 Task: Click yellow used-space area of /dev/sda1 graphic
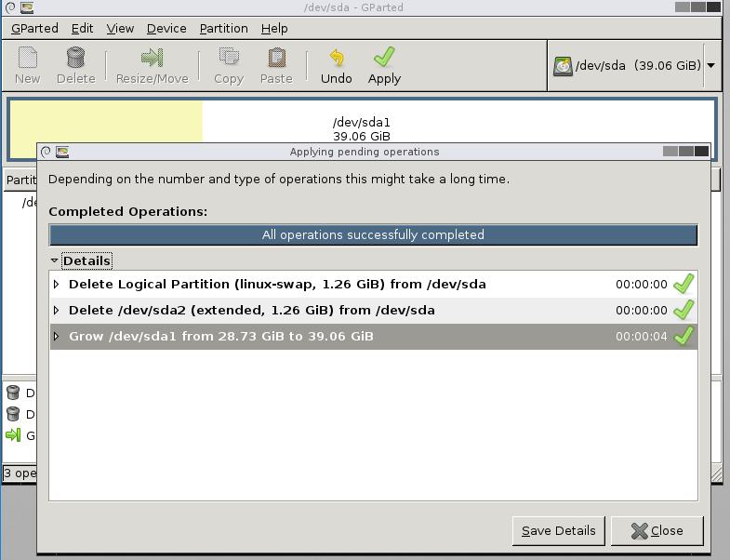click(106, 121)
